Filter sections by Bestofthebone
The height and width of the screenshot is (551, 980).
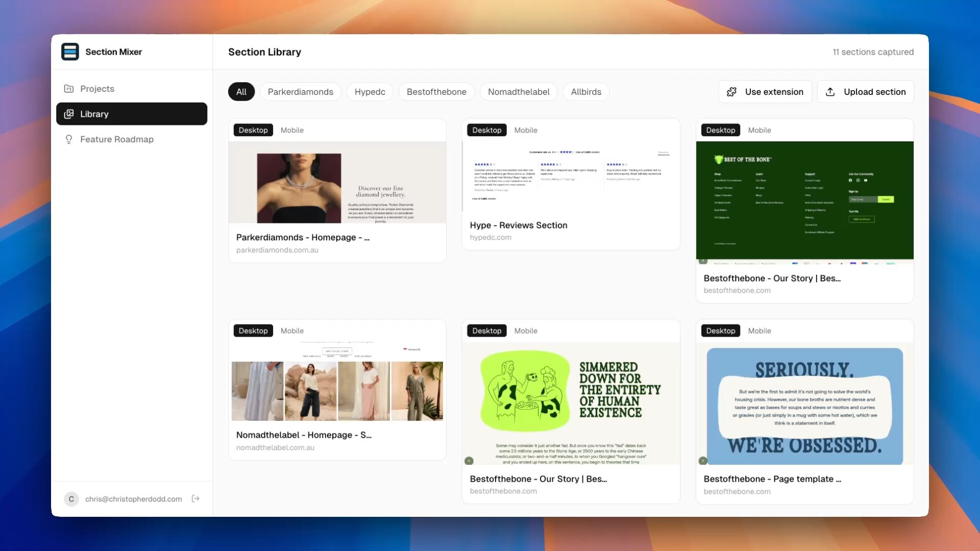436,92
